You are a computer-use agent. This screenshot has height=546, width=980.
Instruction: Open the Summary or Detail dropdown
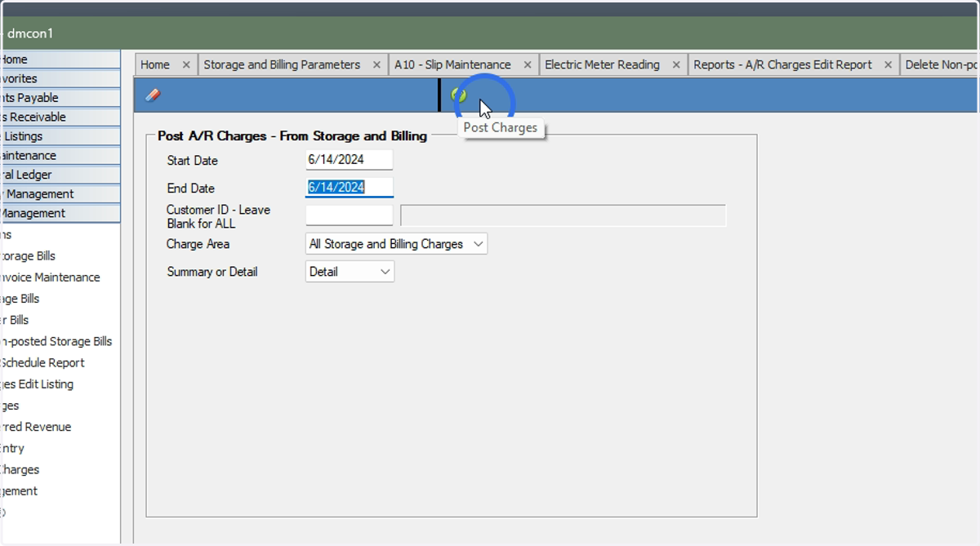click(x=350, y=271)
